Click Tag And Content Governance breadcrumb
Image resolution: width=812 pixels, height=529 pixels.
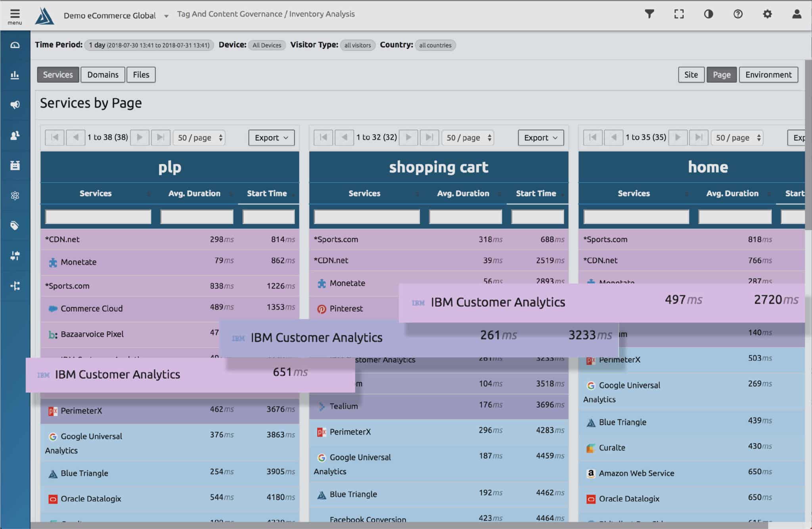click(230, 14)
